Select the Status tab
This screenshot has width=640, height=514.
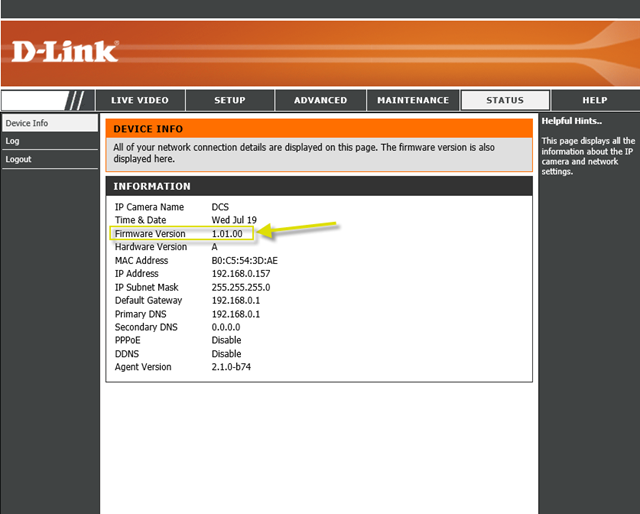click(x=505, y=100)
